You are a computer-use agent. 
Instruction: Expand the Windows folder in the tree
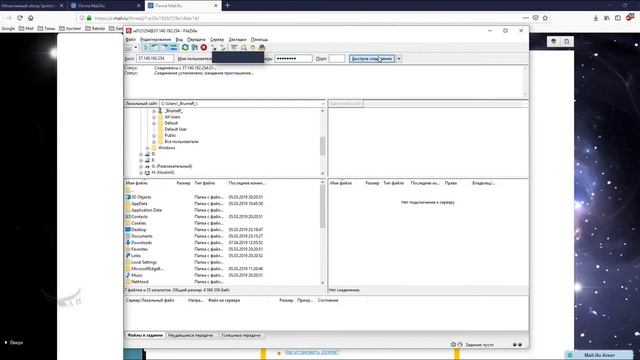[x=147, y=148]
